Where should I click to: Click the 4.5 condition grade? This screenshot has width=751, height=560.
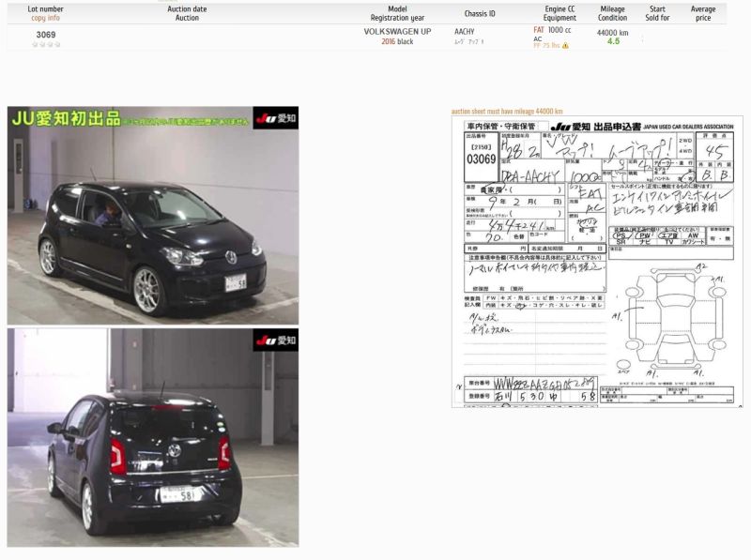click(x=613, y=41)
